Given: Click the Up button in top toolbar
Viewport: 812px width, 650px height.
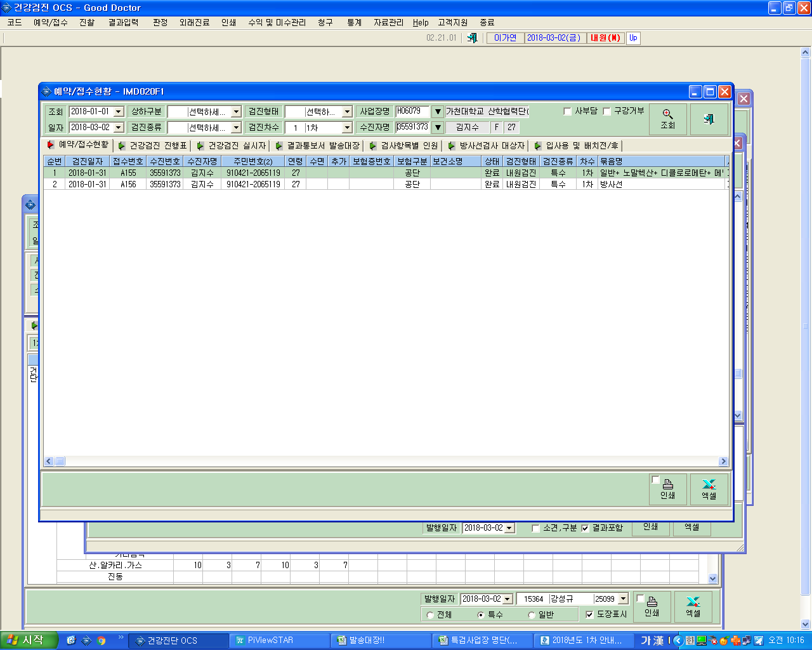Looking at the screenshot, I should (x=633, y=38).
